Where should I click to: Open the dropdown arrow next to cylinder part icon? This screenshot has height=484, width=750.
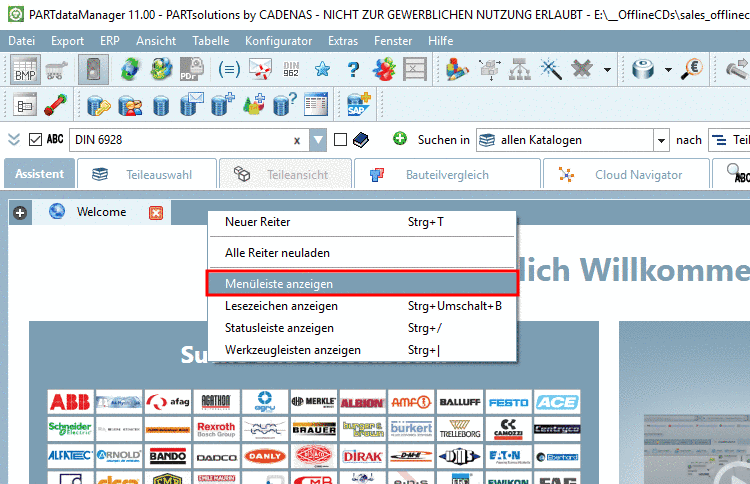[x=668, y=70]
